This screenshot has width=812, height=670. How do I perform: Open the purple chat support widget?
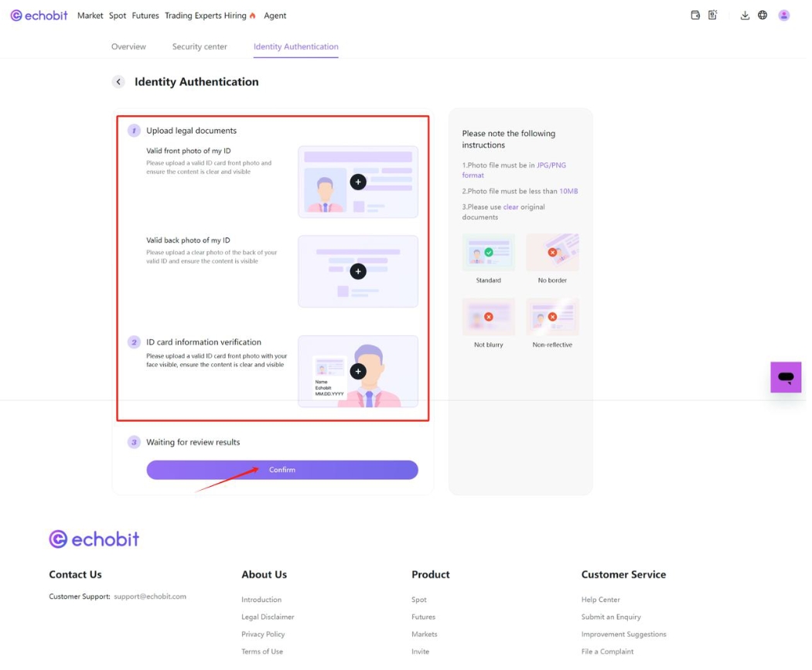[x=786, y=377]
